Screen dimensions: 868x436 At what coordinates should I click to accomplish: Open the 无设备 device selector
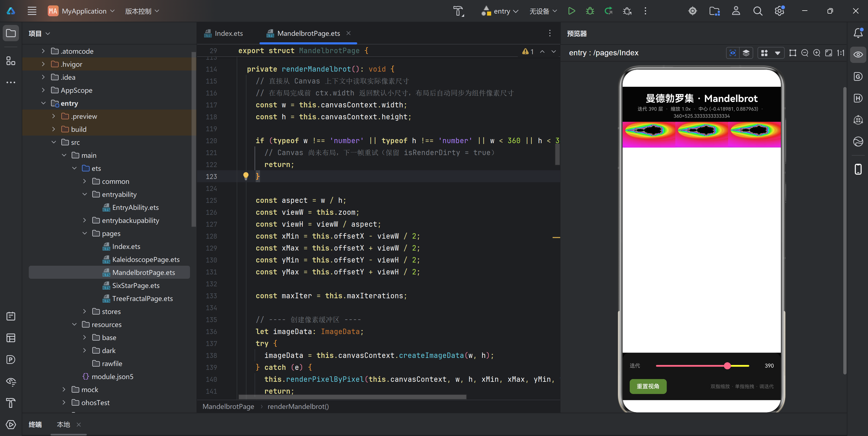click(x=543, y=11)
